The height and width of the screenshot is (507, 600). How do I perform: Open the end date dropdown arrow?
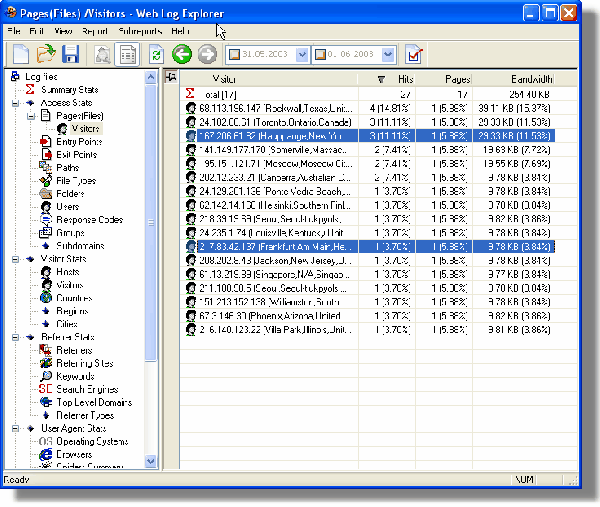(387, 55)
